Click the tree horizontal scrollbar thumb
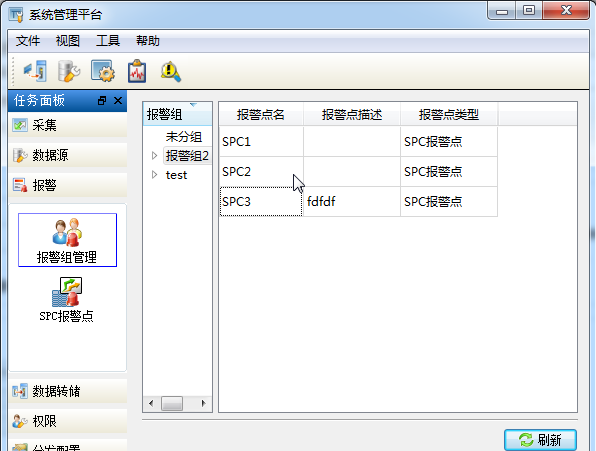The image size is (596, 451). [172, 403]
